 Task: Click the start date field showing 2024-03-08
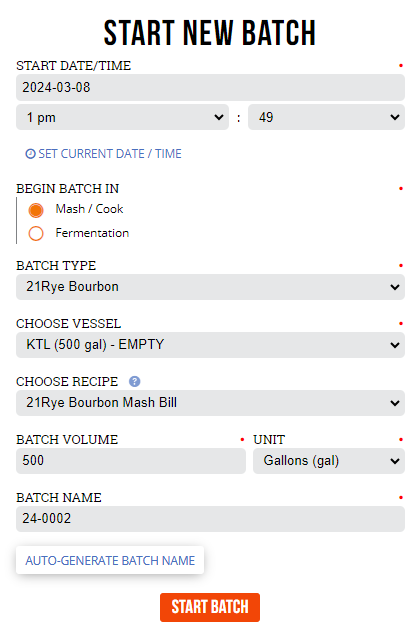210,87
